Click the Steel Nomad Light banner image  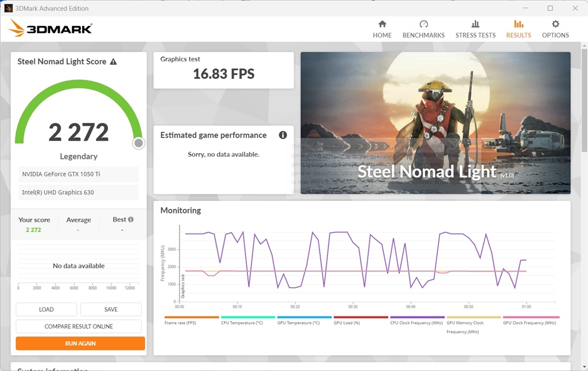tap(435, 123)
